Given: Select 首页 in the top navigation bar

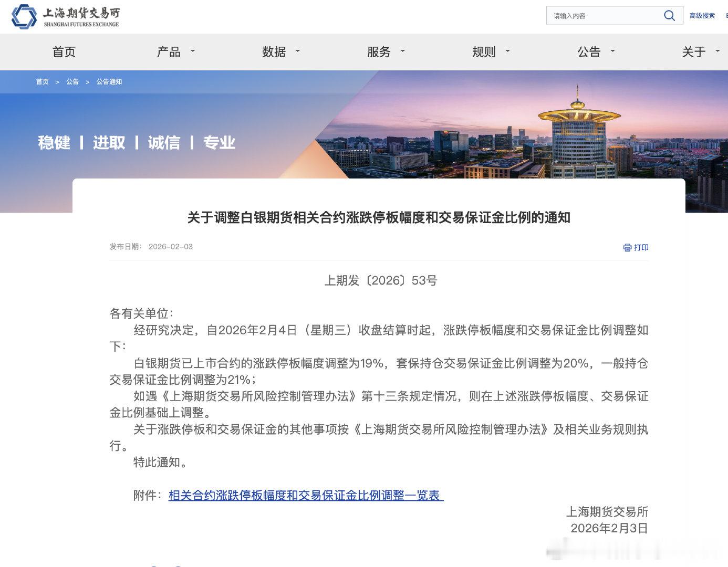Looking at the screenshot, I should pos(64,52).
